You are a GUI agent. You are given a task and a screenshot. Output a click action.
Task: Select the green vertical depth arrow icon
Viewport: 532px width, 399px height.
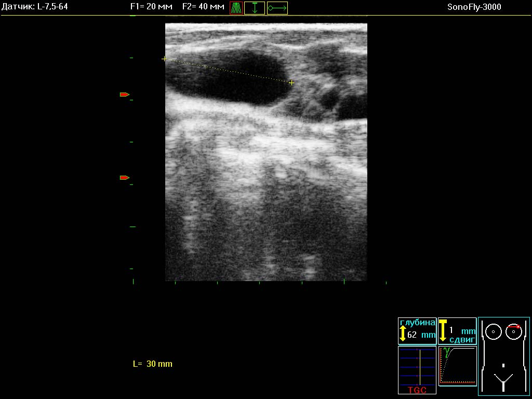pos(255,8)
